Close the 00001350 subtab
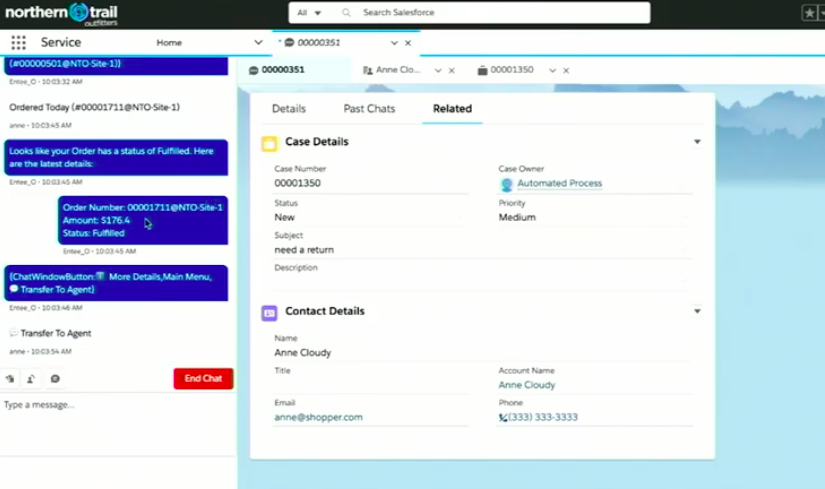 (566, 71)
